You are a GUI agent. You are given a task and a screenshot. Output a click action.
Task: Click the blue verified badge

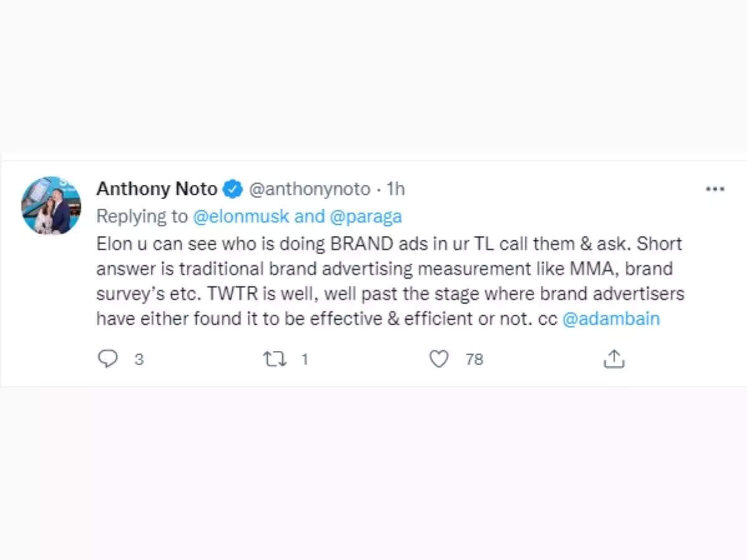(x=233, y=189)
